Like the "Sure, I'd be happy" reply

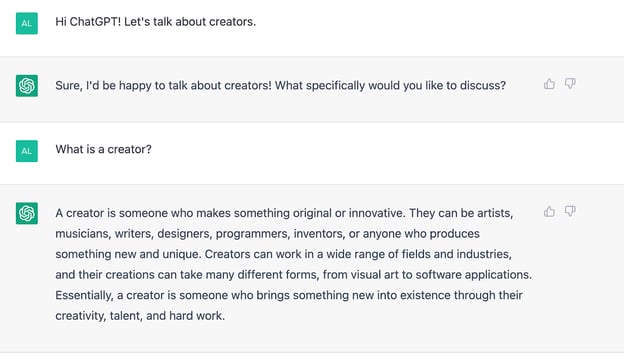tap(549, 84)
